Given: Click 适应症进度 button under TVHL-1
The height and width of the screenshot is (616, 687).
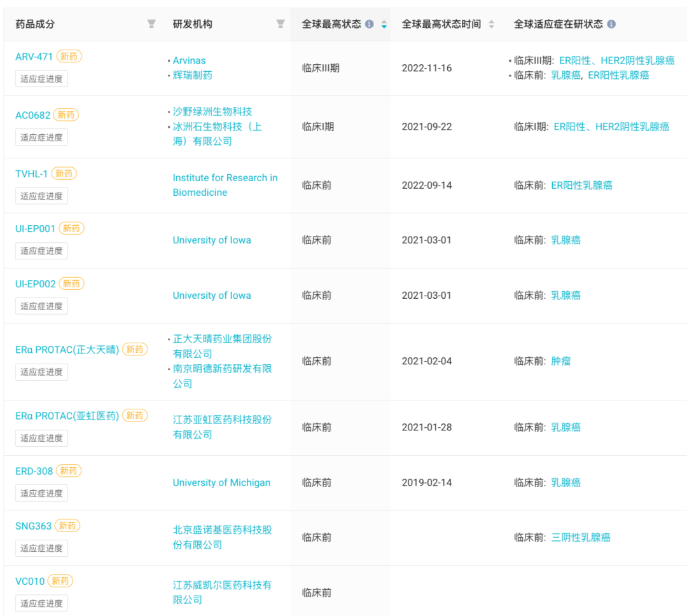Looking at the screenshot, I should (41, 196).
